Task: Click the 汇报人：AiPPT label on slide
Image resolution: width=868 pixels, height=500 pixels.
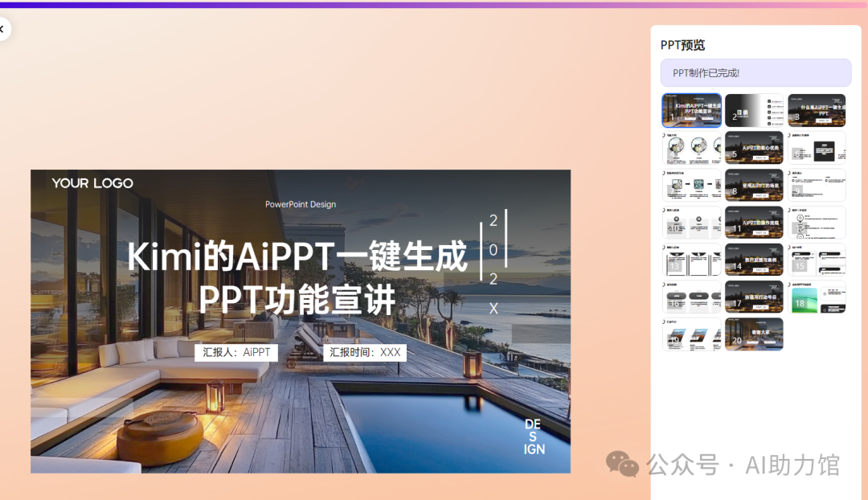Action: click(x=236, y=352)
